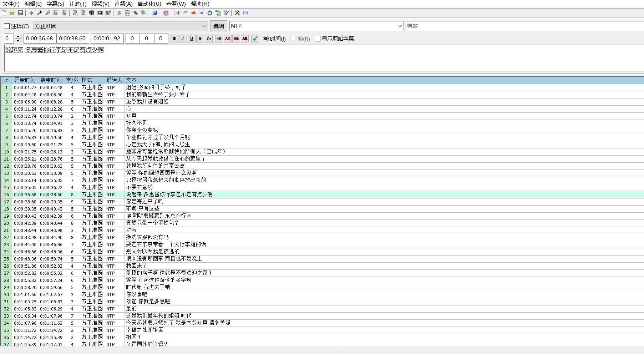Open the 自动化(U) menu
The width and height of the screenshot is (644, 354).
pos(149,4)
